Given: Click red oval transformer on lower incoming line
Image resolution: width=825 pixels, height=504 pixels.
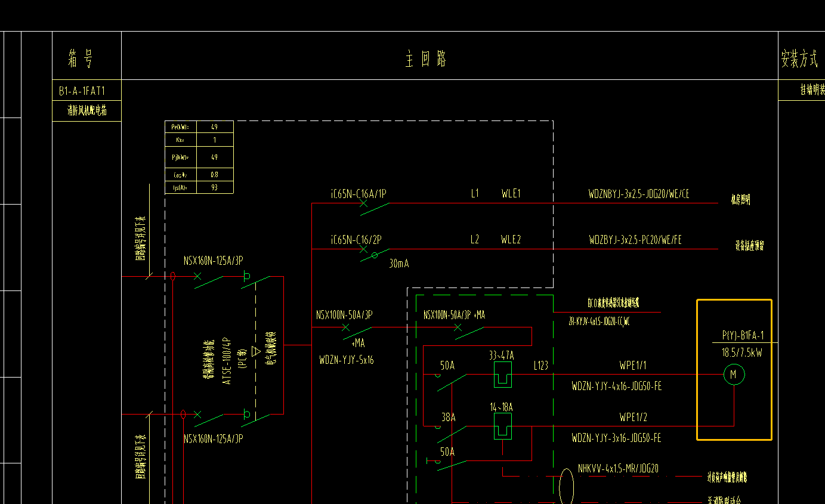Looking at the screenshot, I should point(183,414).
